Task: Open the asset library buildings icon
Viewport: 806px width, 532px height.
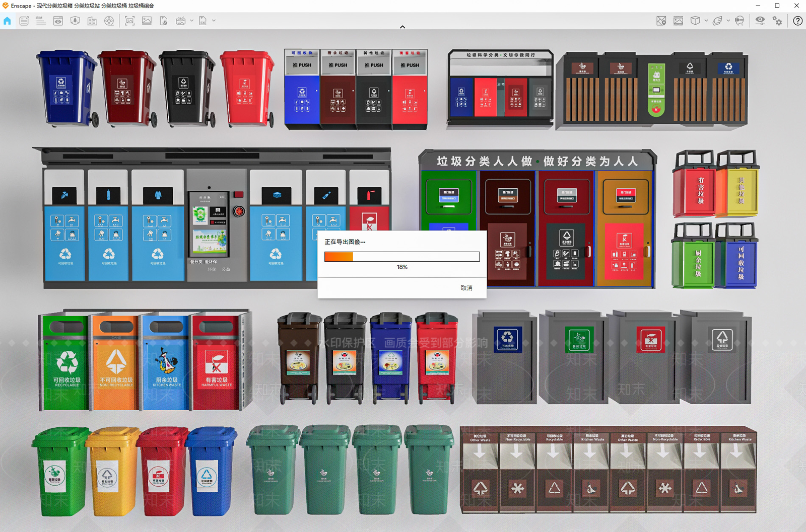Action: (92, 21)
